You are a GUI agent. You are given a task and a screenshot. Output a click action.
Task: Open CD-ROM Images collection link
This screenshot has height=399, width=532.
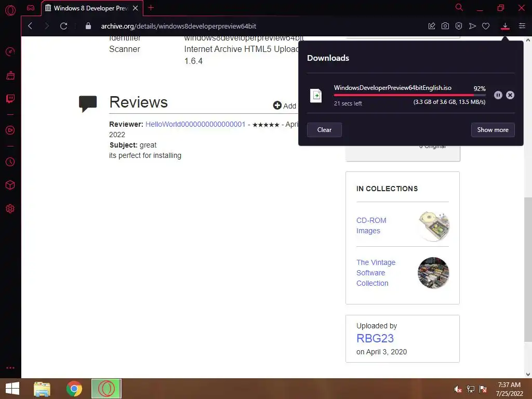[371, 225]
